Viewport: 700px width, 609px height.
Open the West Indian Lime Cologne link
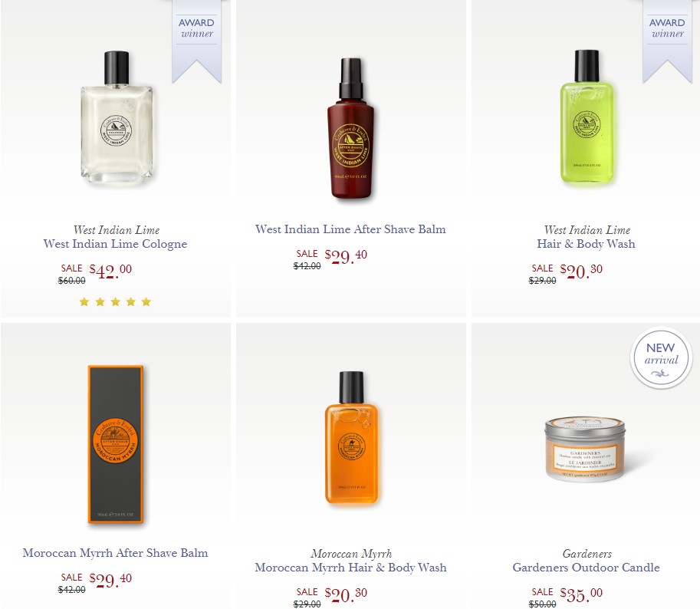(115, 244)
